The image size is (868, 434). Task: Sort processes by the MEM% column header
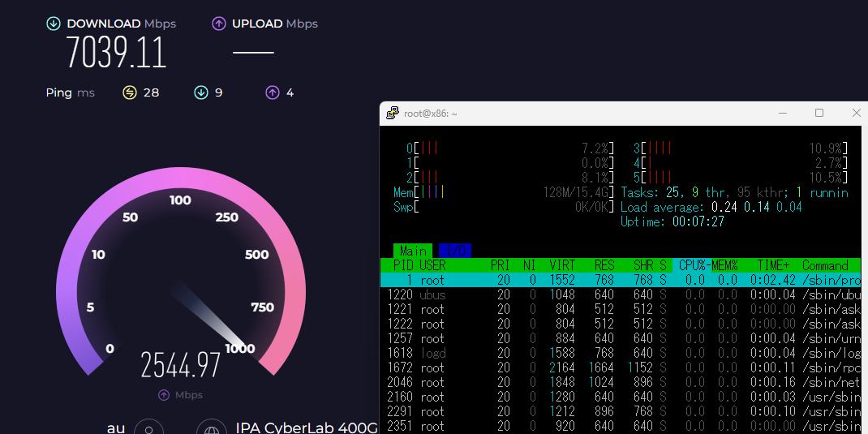724,265
